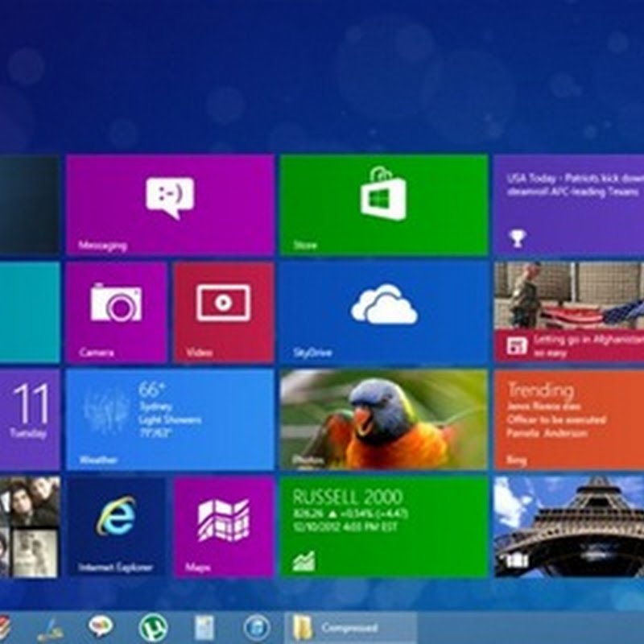Open the Video app tile
Screen dimensions: 644x644
point(223,312)
